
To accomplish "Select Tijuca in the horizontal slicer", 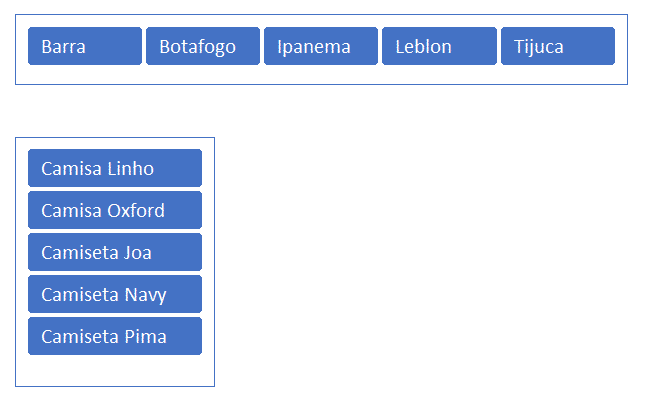I will click(557, 46).
